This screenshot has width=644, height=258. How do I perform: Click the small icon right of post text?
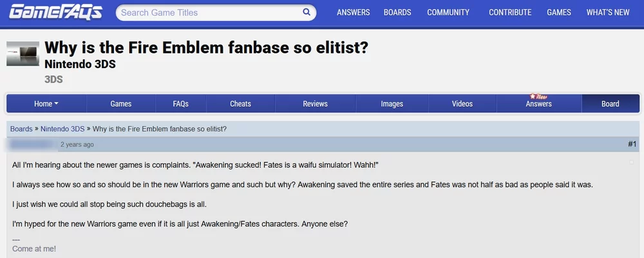(x=630, y=163)
